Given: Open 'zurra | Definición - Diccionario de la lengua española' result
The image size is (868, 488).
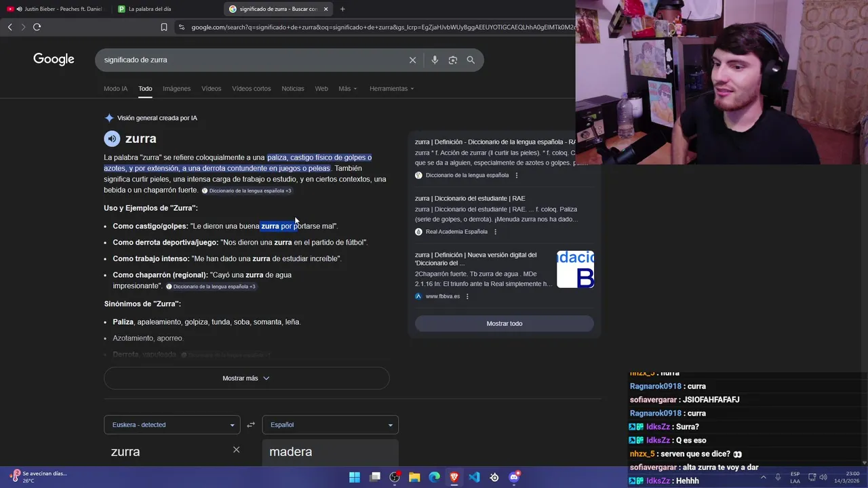Looking at the screenshot, I should (495, 142).
